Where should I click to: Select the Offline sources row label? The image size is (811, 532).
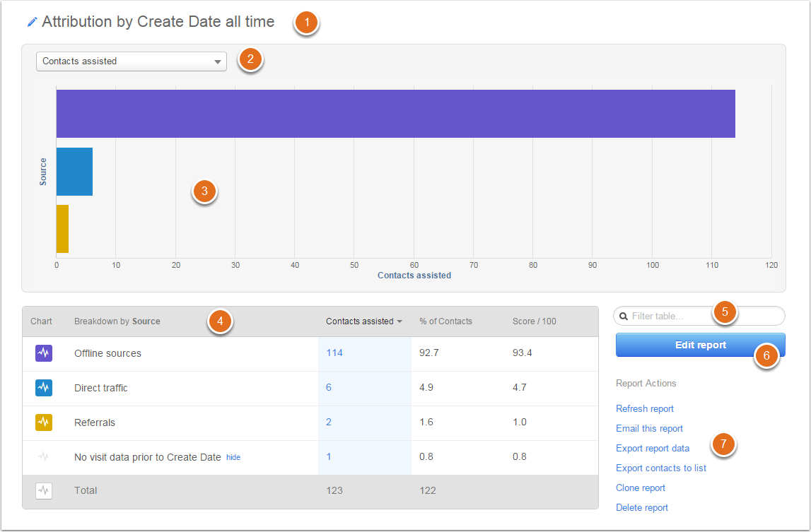(107, 353)
